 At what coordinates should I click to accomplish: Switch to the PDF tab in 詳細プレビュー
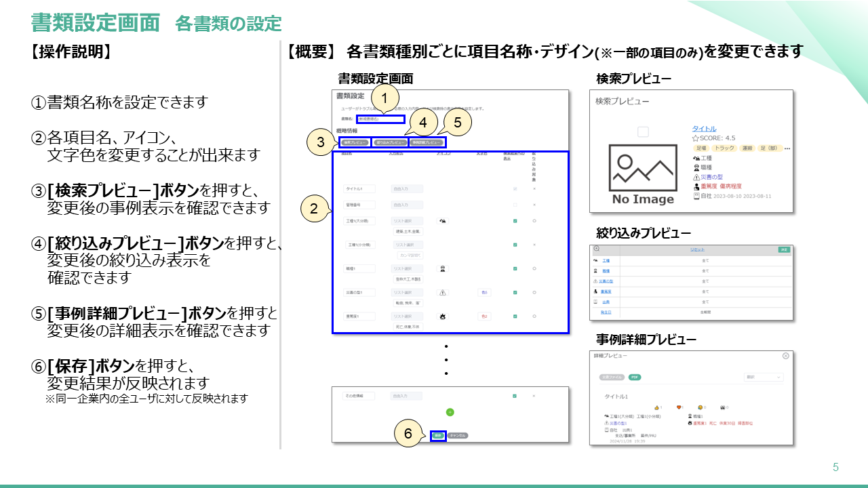[635, 378]
